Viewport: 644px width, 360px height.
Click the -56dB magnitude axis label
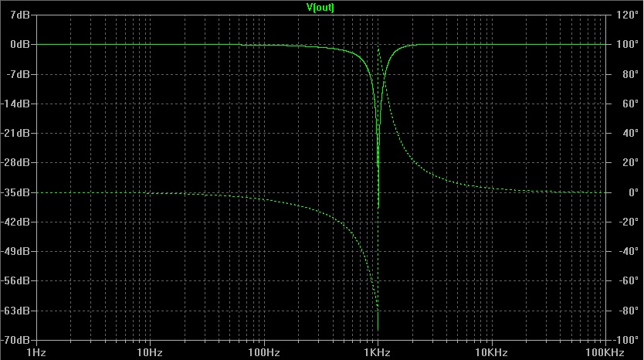point(15,280)
